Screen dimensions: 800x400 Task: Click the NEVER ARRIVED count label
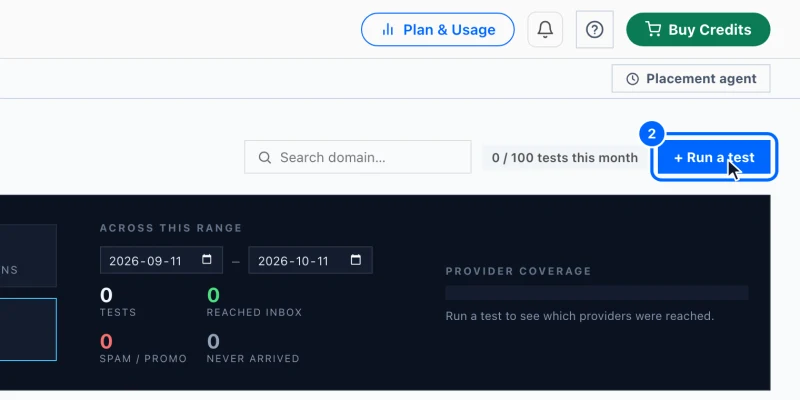pos(253,359)
